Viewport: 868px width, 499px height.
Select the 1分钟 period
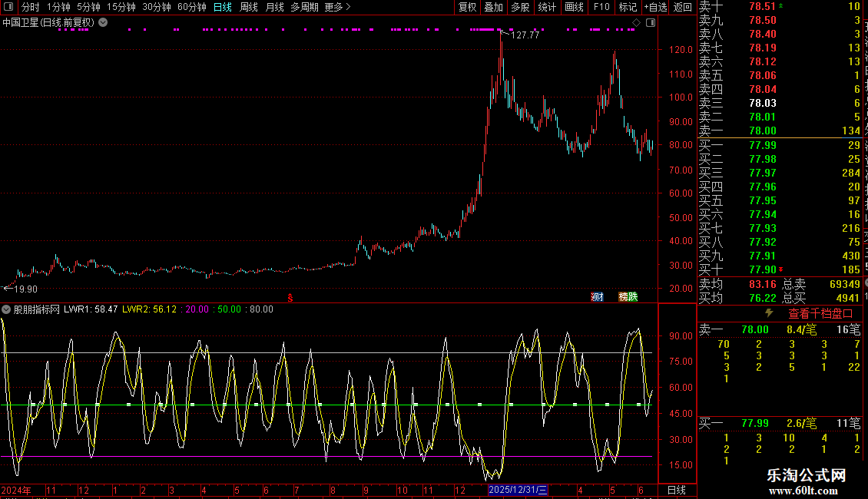(58, 7)
